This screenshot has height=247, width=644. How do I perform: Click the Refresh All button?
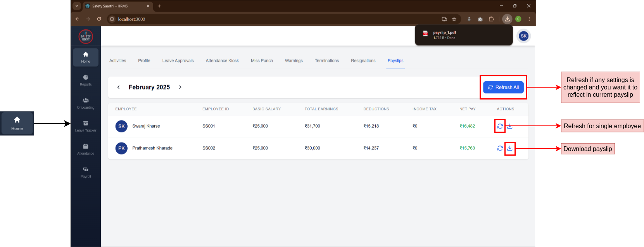click(x=503, y=87)
